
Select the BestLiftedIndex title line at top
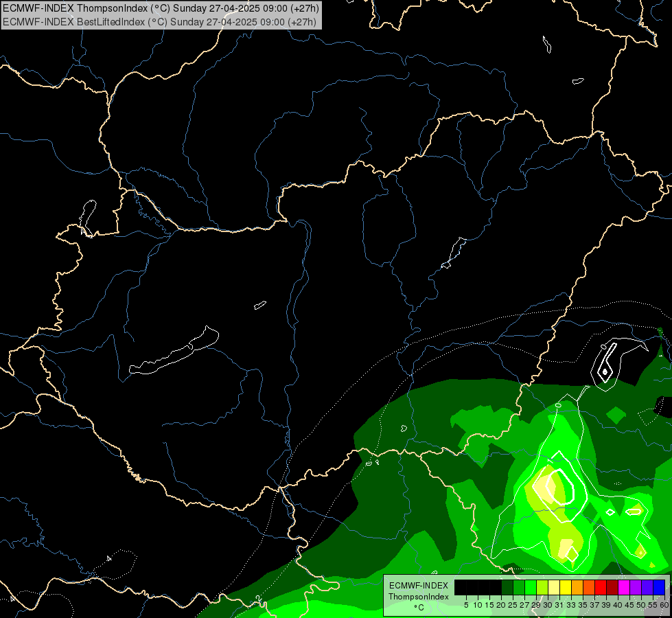click(x=159, y=21)
